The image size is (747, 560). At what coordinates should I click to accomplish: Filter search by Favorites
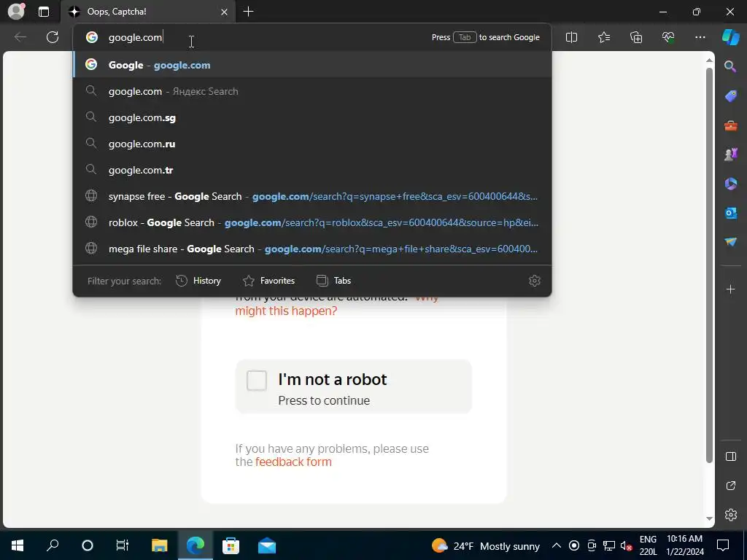click(x=268, y=281)
